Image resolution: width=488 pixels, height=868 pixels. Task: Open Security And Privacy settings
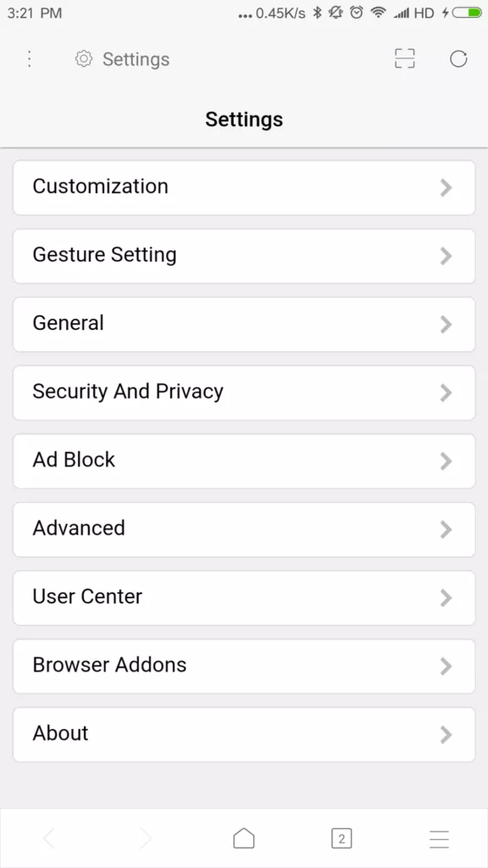(x=244, y=392)
